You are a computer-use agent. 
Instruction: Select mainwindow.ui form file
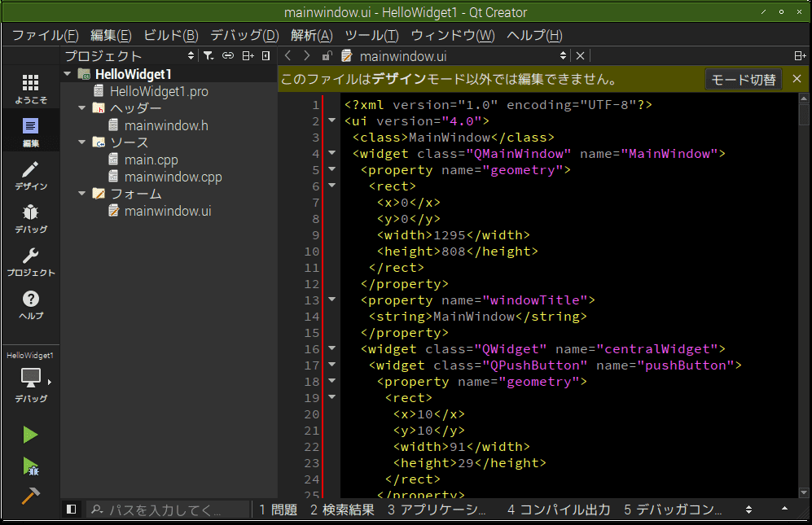[x=168, y=212]
